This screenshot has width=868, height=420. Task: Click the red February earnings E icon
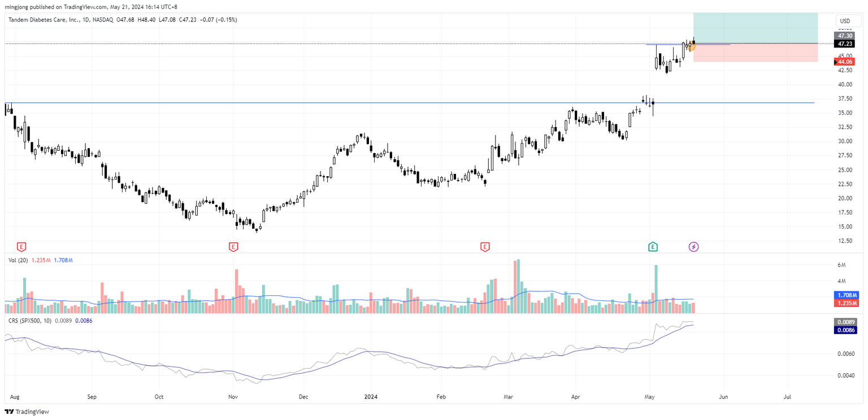484,247
